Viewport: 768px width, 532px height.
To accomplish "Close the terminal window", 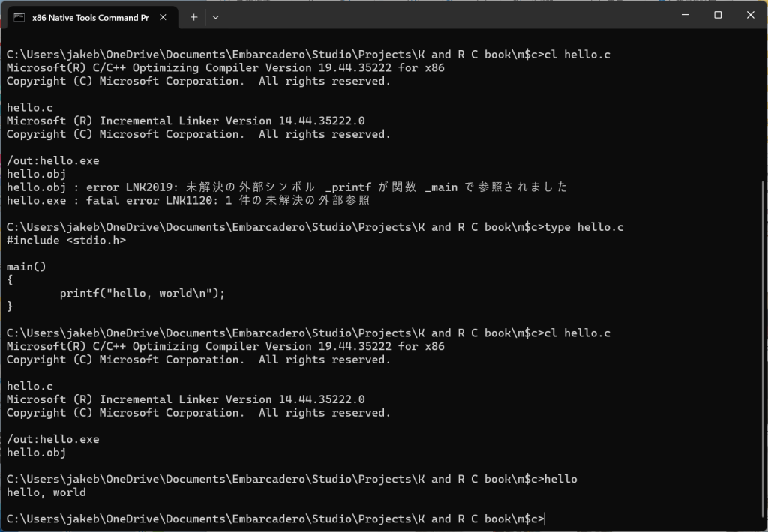I will [x=751, y=16].
